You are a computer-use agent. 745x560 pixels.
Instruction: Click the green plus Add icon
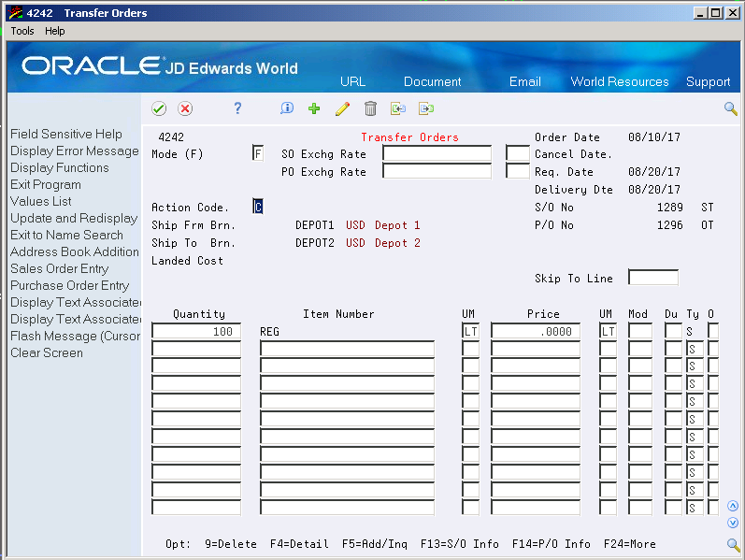pyautogui.click(x=313, y=108)
